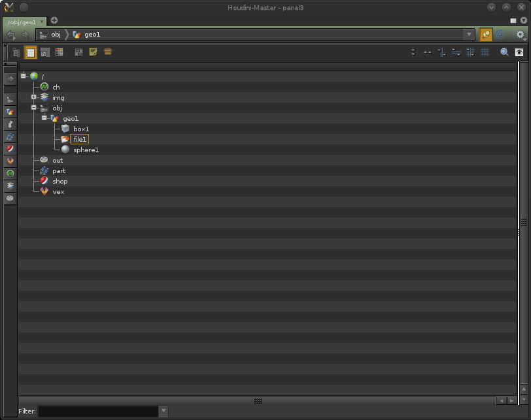
Task: Click geo1 in the path bar
Action: coord(87,35)
